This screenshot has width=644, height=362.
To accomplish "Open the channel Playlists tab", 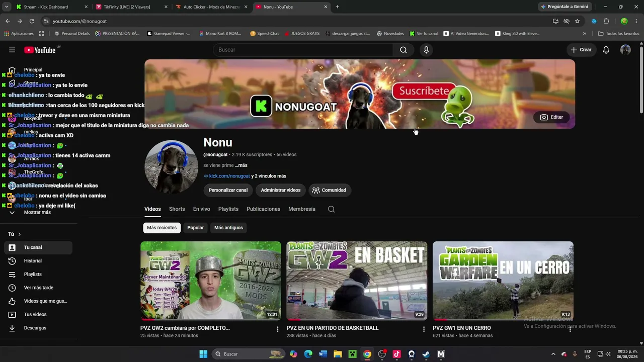I will pyautogui.click(x=228, y=209).
